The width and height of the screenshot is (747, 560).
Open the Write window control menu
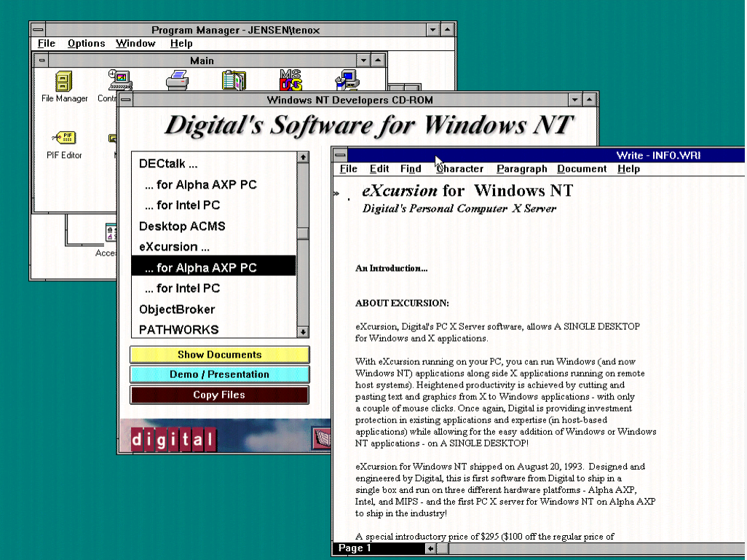coord(337,155)
